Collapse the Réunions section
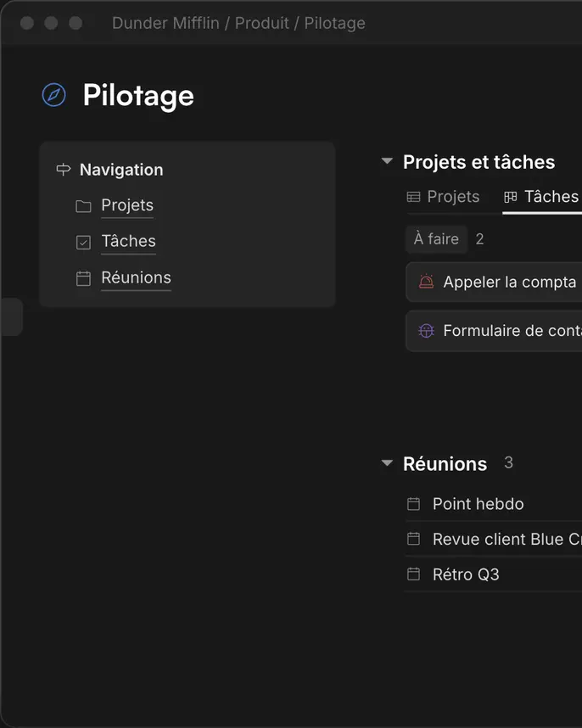The height and width of the screenshot is (728, 582). 387,463
